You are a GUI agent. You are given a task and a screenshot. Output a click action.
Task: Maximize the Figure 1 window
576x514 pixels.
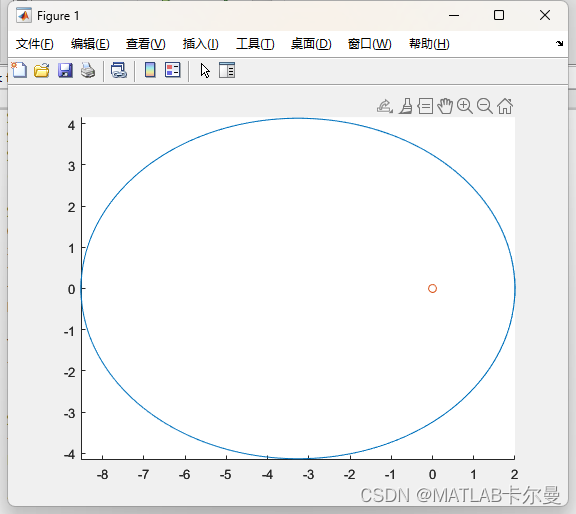499,15
